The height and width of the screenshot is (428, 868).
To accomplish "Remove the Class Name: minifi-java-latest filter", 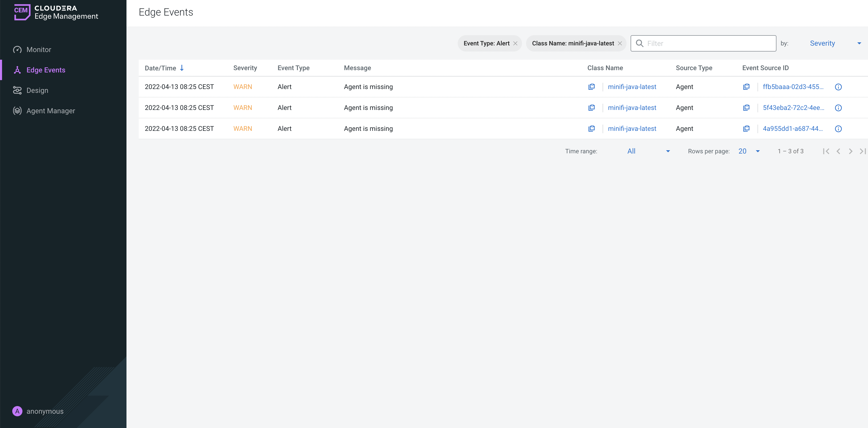I will click(620, 43).
